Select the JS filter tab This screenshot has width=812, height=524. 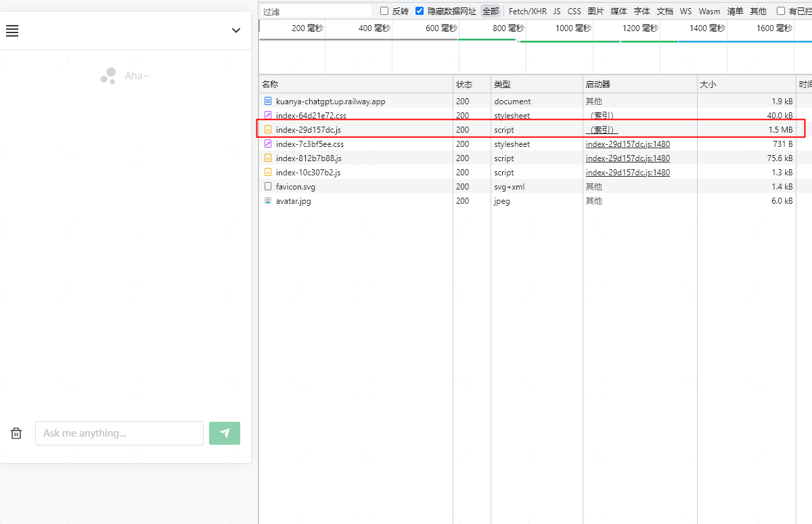coord(557,12)
